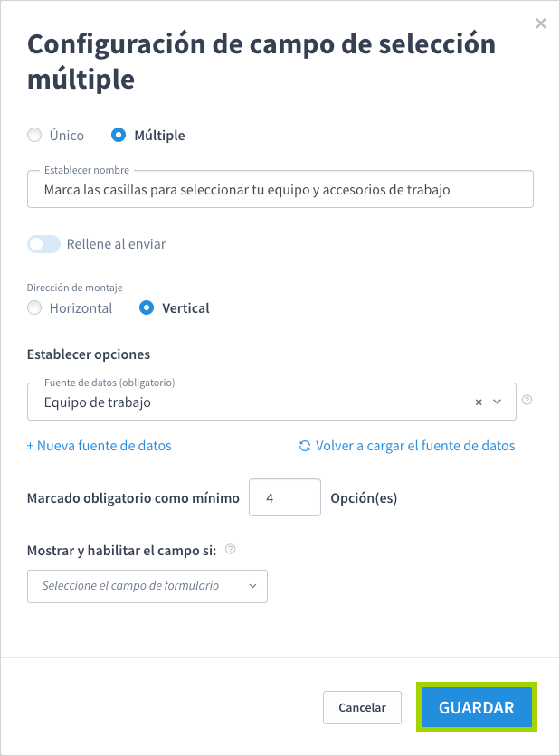The height and width of the screenshot is (756, 560).
Task: Choose 'Horizontal' mounting direction
Action: pyautogui.click(x=34, y=308)
